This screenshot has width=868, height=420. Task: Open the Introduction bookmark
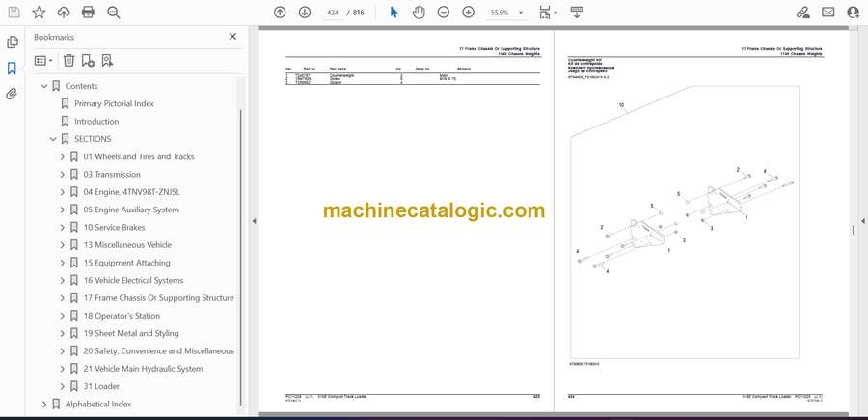(x=96, y=122)
